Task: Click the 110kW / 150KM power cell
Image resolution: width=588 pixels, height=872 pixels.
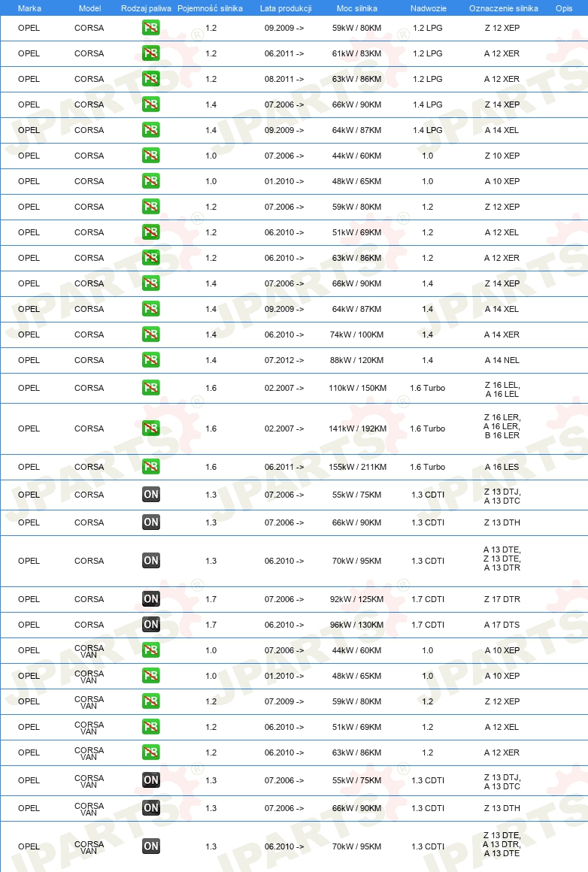Action: pos(357,388)
